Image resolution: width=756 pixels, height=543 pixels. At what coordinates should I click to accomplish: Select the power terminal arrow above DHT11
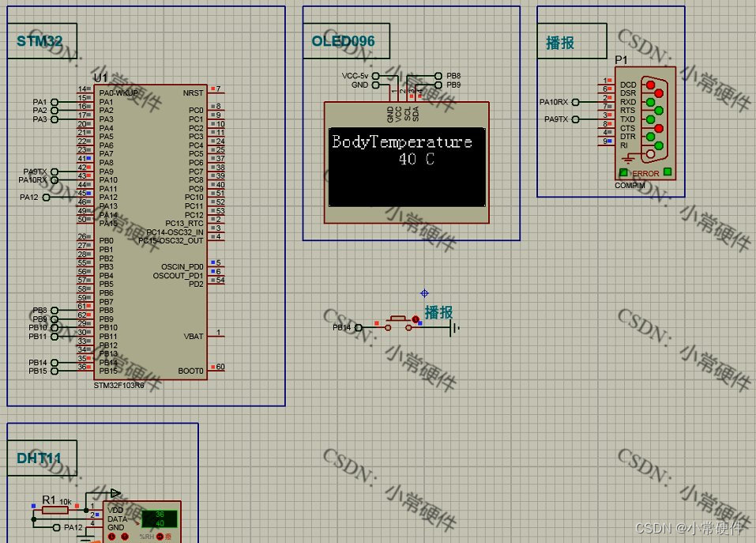tap(115, 493)
